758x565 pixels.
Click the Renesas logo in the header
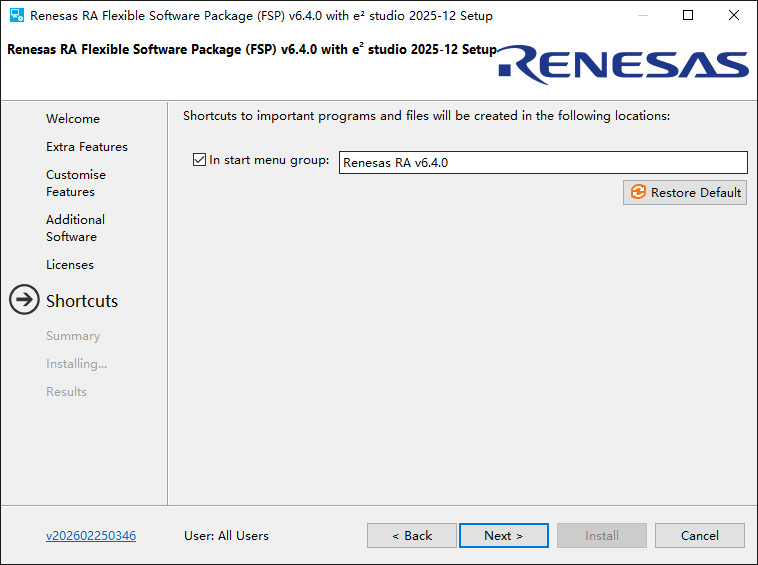click(x=623, y=65)
